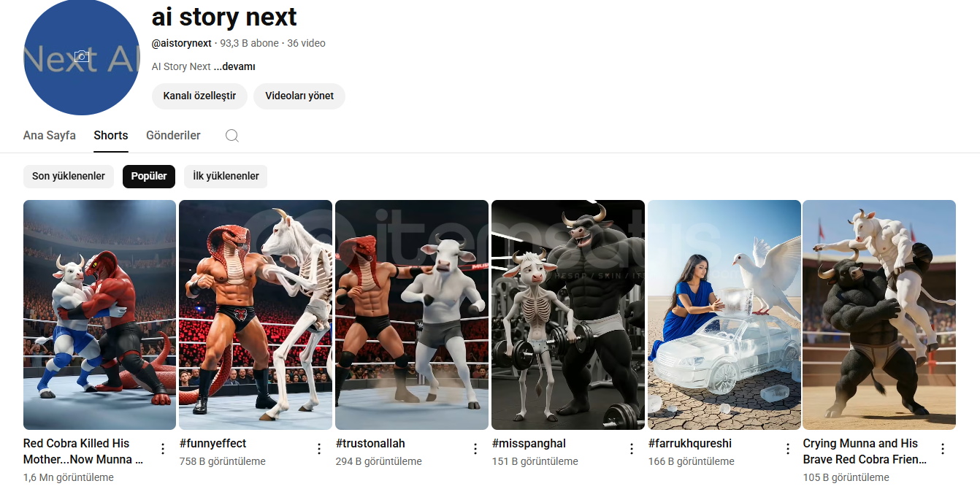980x489 pixels.
Task: Open three-dot menu for #farrukhqureshi short
Action: (788, 449)
